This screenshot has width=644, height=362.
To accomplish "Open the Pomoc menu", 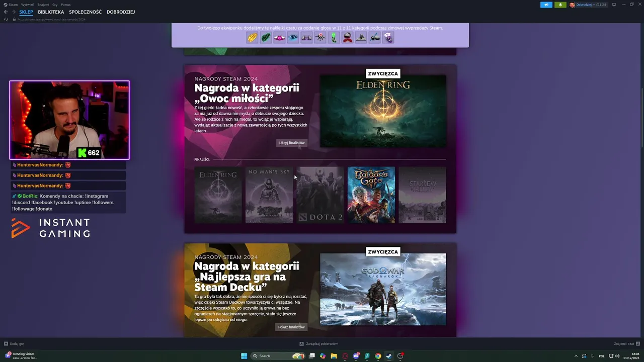I will pos(65,5).
